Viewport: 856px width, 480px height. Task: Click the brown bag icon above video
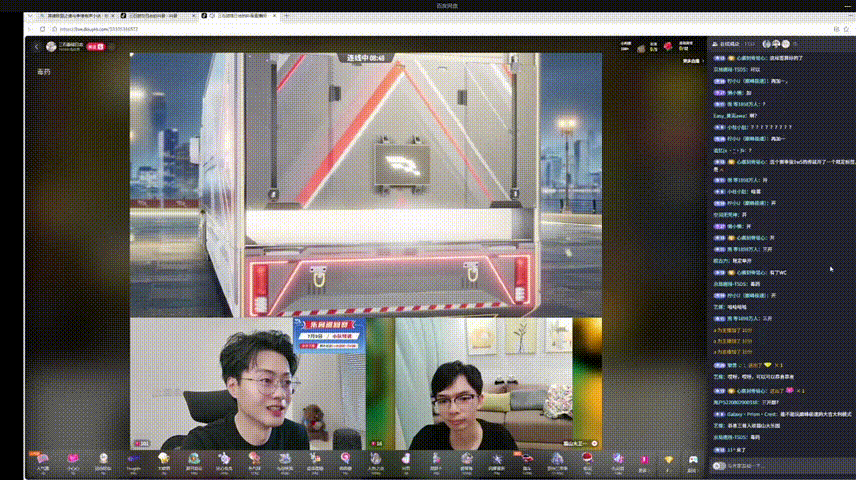pyautogui.click(x=641, y=49)
